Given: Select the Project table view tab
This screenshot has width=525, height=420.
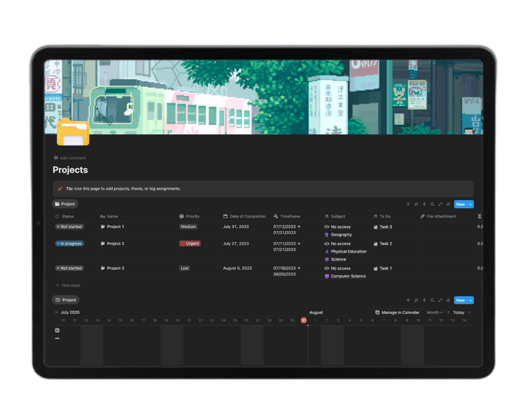Looking at the screenshot, I should tap(65, 204).
